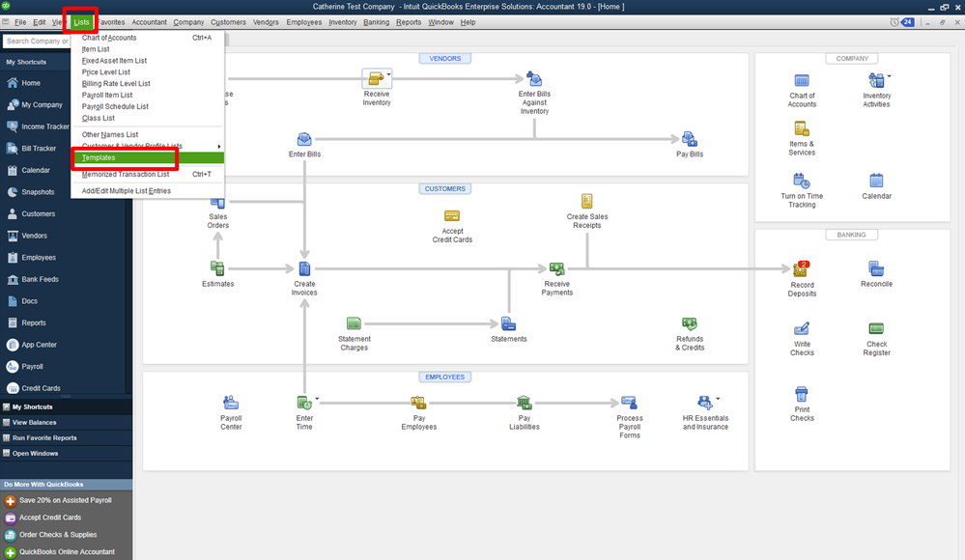Expand the Enter Time dropdown arrow

317,399
